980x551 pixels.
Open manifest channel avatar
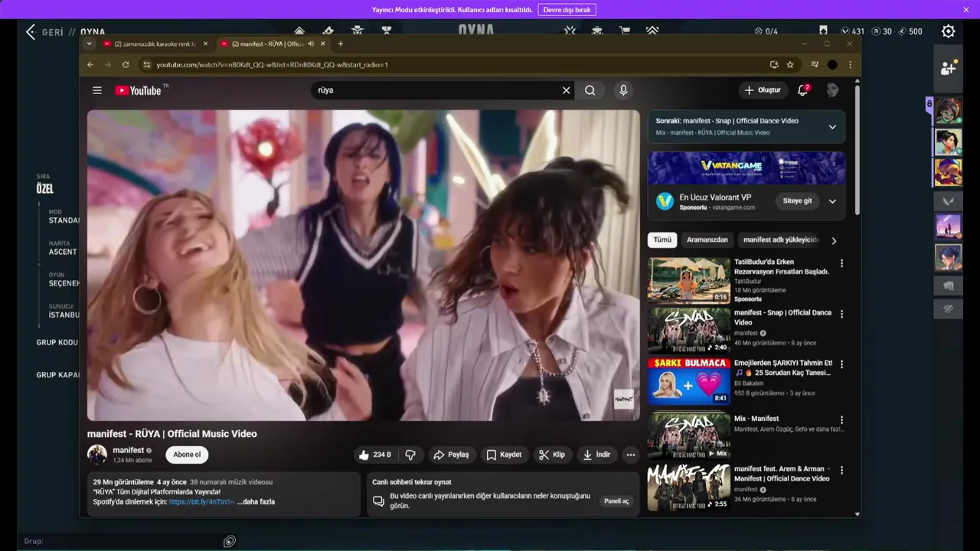[97, 455]
